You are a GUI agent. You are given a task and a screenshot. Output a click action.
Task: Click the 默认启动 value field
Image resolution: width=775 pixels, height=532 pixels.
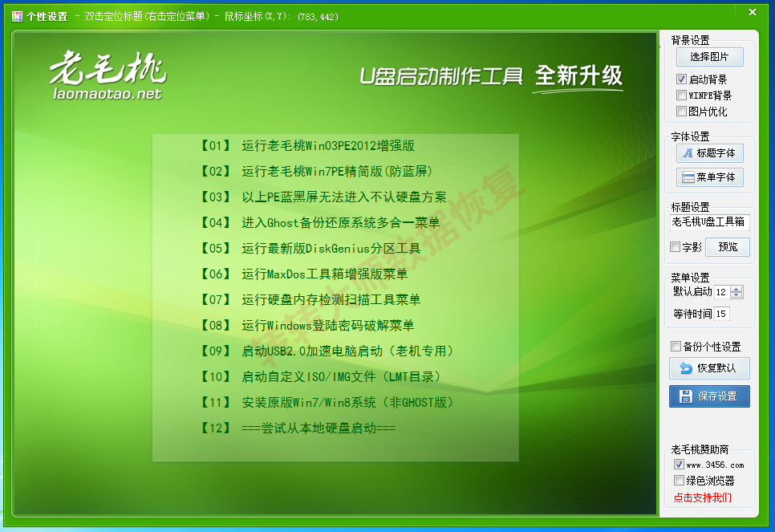[722, 292]
